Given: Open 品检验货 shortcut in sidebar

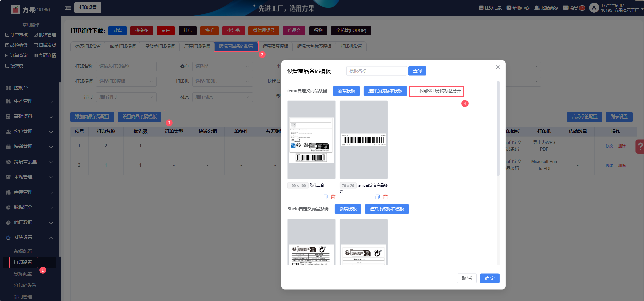Looking at the screenshot, I should (x=17, y=45).
